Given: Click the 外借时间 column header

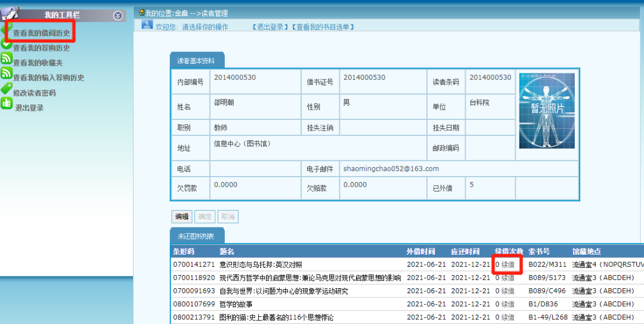Looking at the screenshot, I should [420, 252].
